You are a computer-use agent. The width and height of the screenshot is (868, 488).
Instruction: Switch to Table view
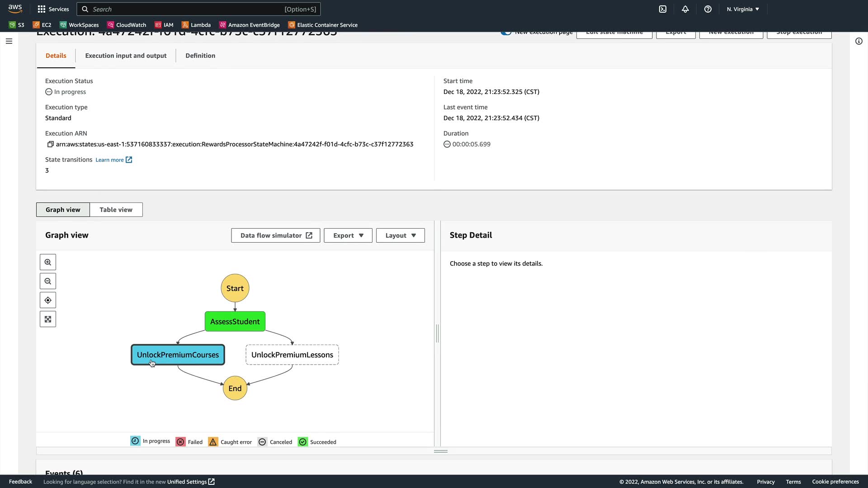tap(116, 210)
